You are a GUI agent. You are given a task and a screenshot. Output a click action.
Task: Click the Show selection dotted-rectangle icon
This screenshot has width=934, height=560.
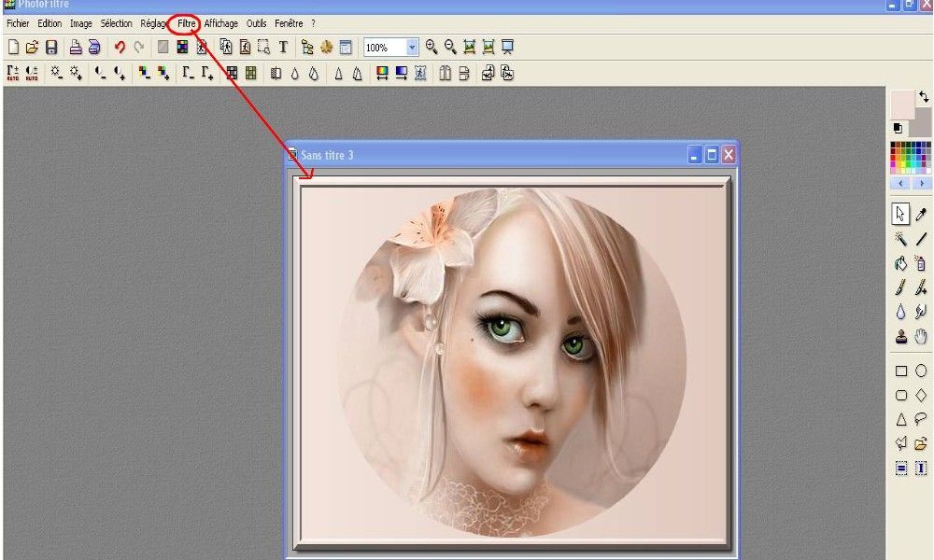(x=264, y=47)
